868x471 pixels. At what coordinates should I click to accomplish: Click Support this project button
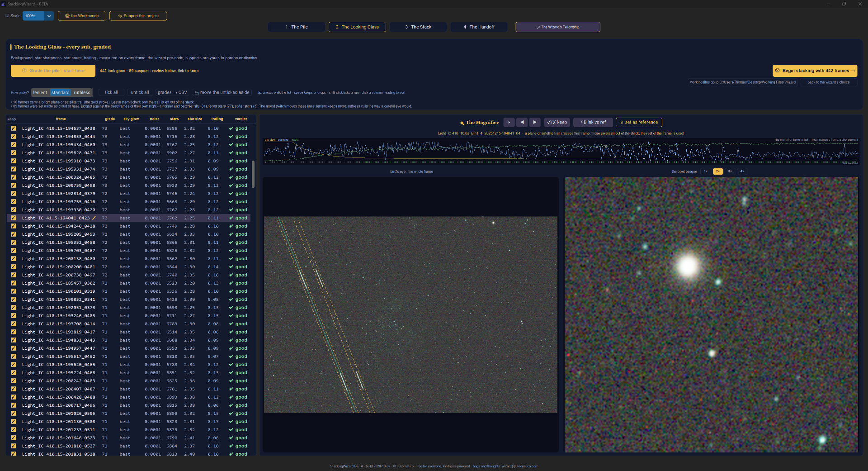[x=138, y=16]
